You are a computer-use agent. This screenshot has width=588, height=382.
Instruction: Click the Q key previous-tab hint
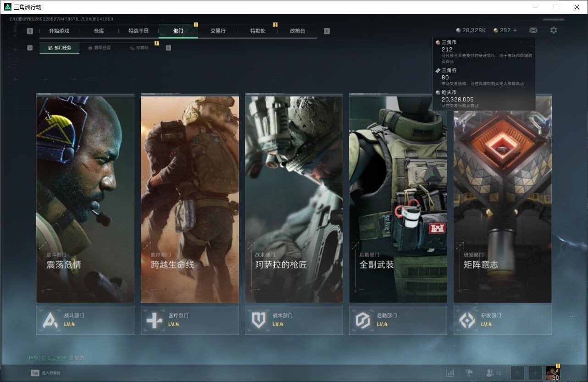tap(30, 31)
